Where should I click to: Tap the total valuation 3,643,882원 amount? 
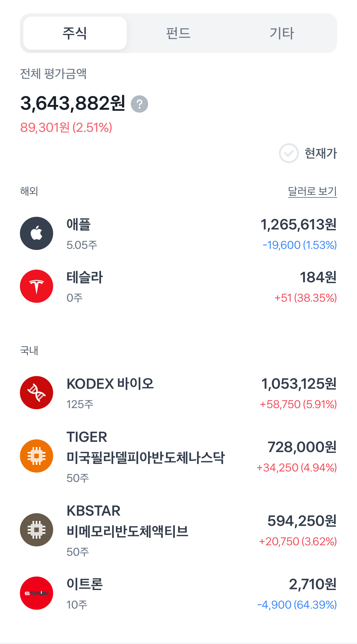(73, 103)
